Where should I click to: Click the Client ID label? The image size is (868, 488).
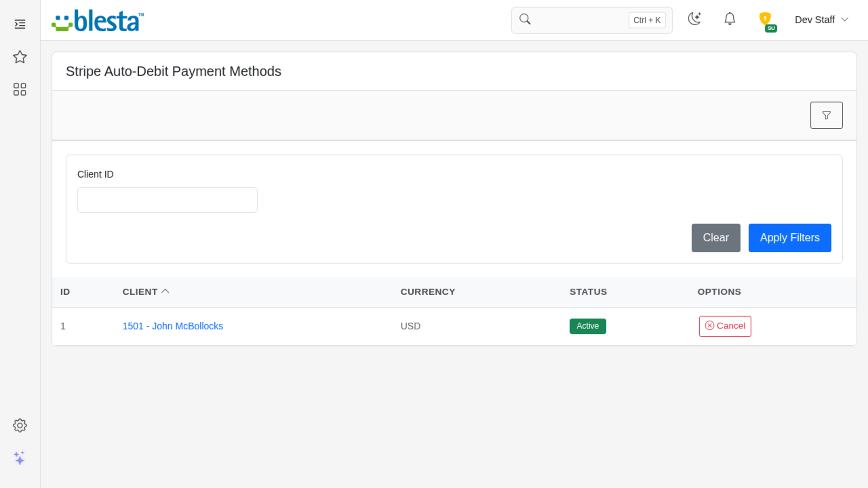[x=95, y=174]
